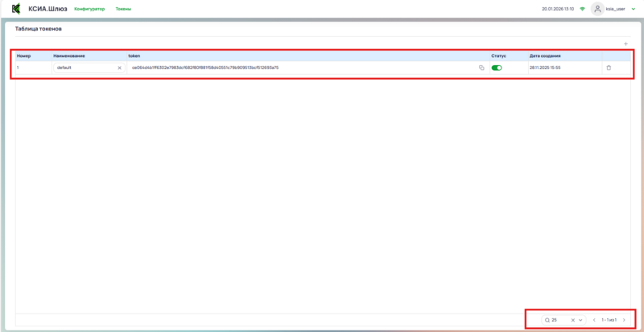Click the Наименование column header
The height and width of the screenshot is (332, 644).
point(70,55)
